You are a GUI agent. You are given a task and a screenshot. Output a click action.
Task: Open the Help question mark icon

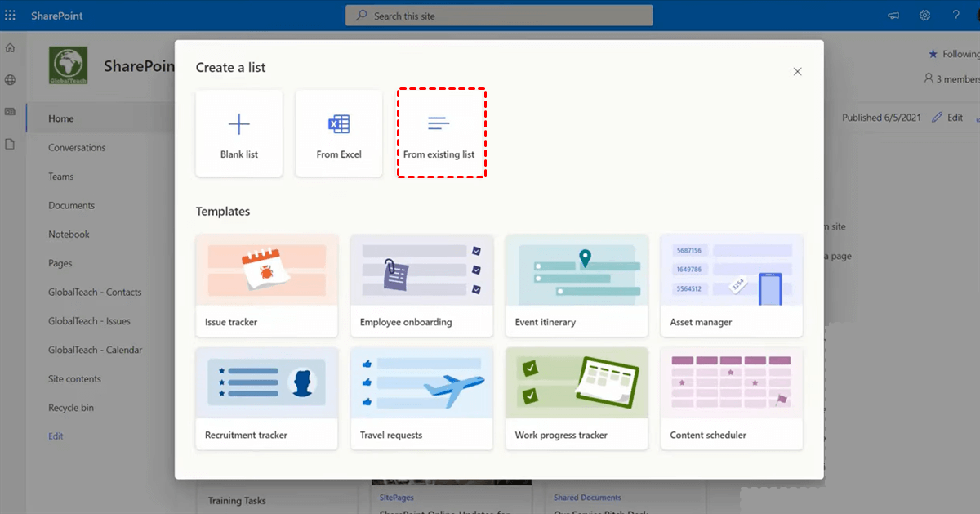tap(956, 16)
